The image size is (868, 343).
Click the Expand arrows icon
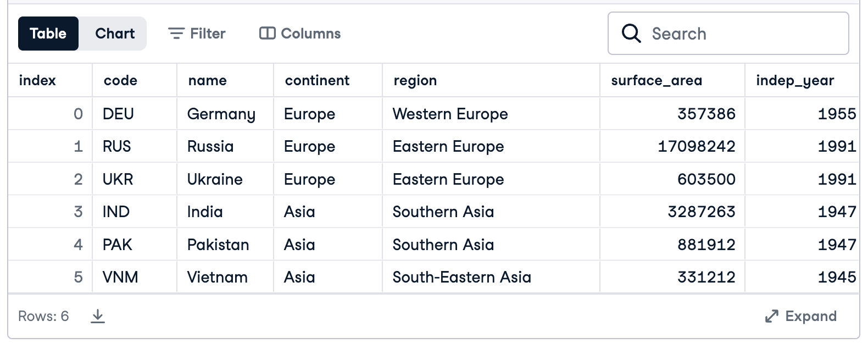(x=771, y=316)
